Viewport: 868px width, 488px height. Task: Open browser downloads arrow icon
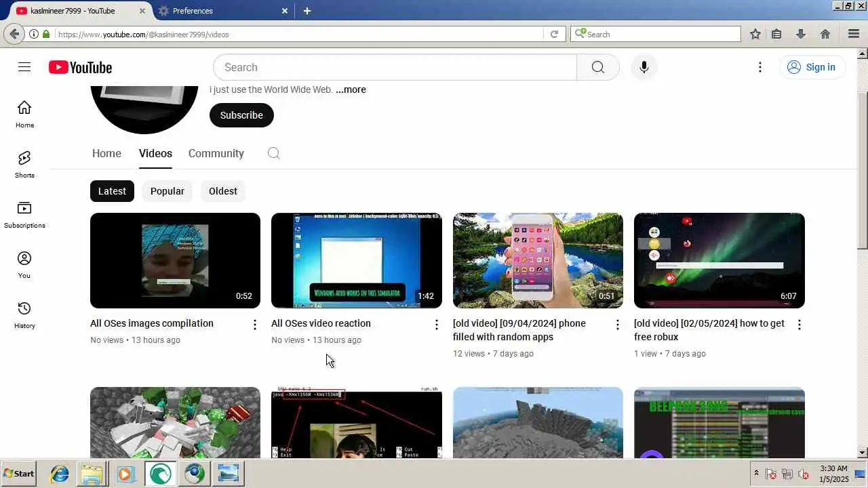[801, 34]
